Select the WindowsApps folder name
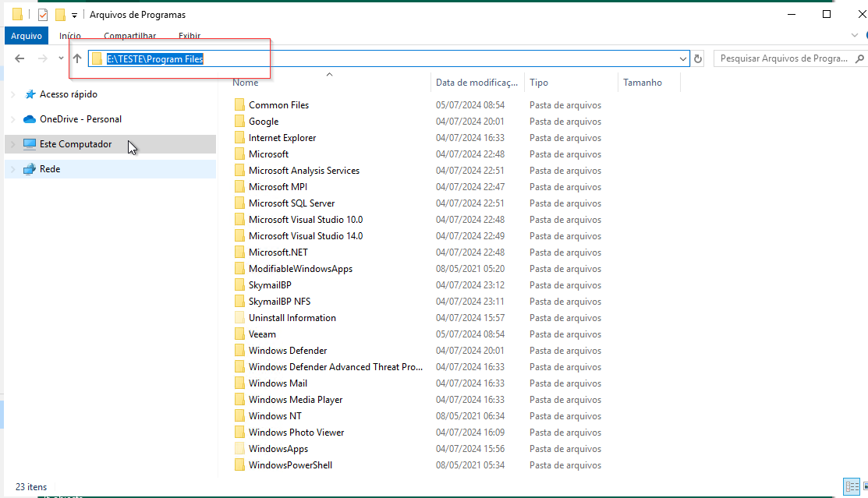This screenshot has width=868, height=498. pyautogui.click(x=278, y=449)
